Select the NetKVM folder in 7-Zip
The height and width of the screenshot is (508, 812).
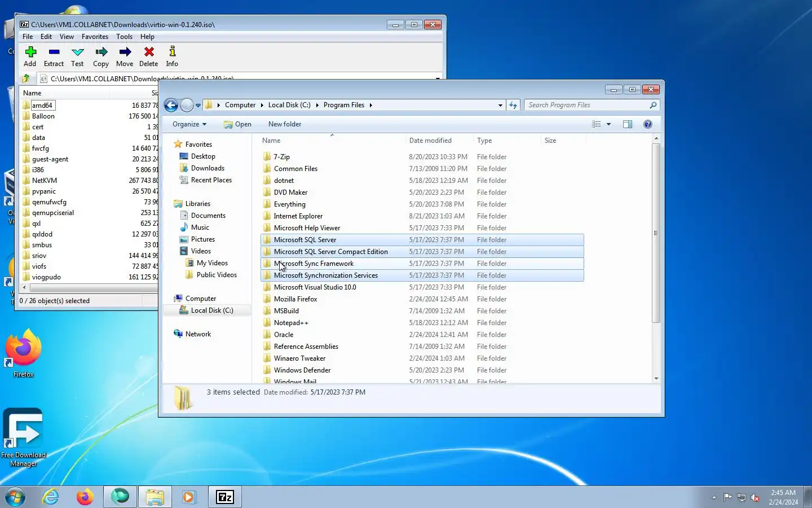(45, 181)
